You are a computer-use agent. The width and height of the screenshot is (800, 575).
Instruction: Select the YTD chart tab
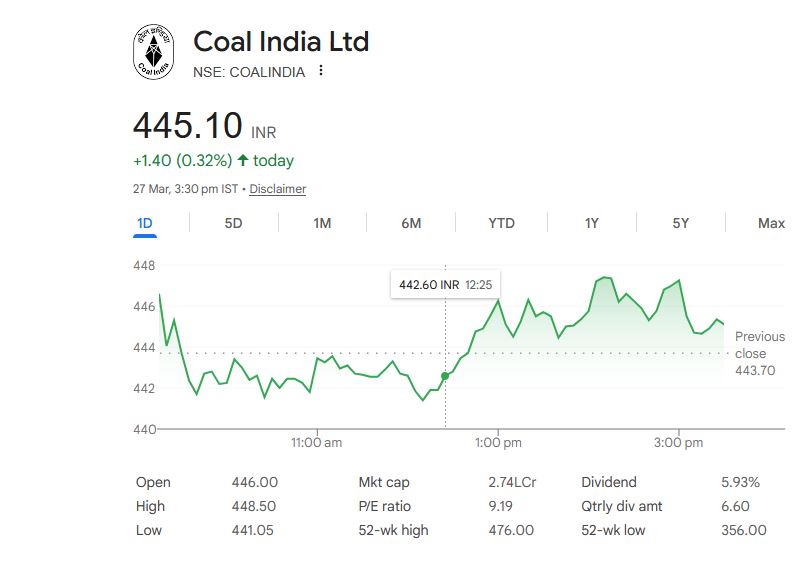click(501, 223)
